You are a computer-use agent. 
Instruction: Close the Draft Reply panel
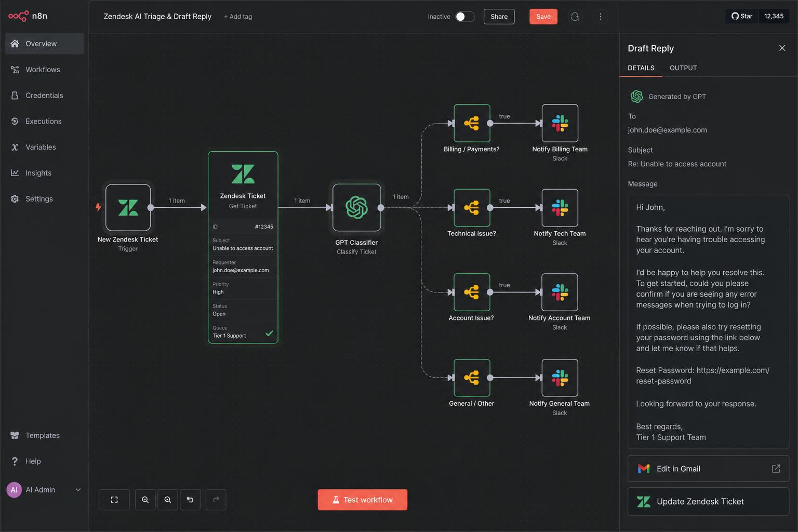click(x=782, y=48)
